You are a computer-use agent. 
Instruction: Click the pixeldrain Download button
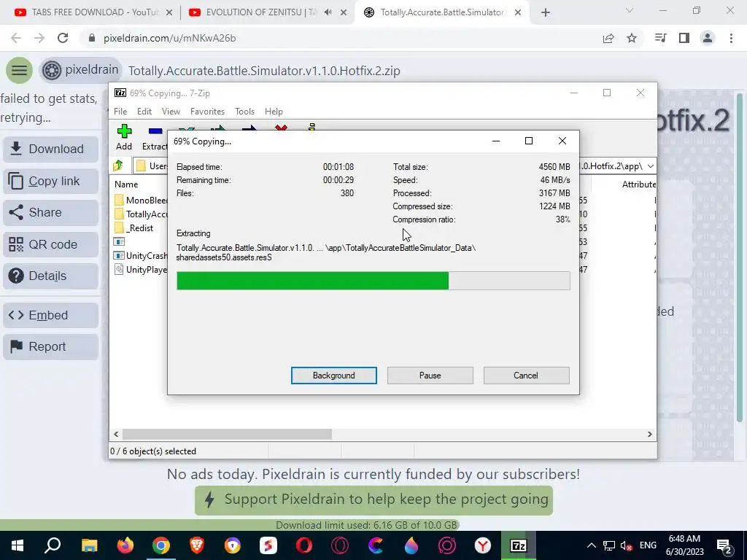(50, 149)
